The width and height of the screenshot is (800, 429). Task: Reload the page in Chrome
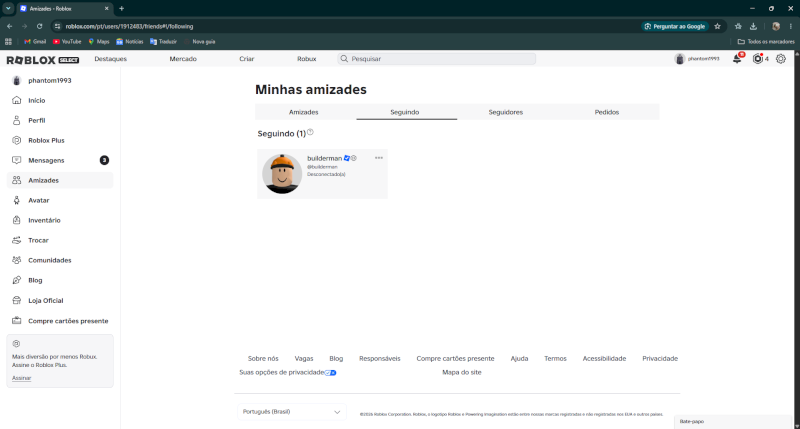(39, 26)
